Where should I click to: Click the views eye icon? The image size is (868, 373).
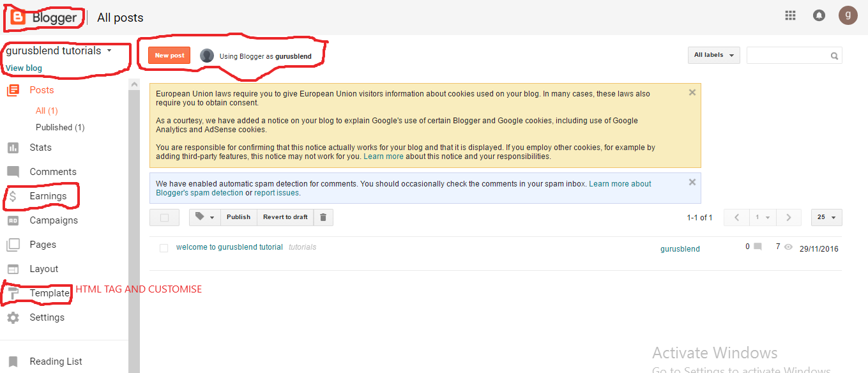tap(788, 247)
